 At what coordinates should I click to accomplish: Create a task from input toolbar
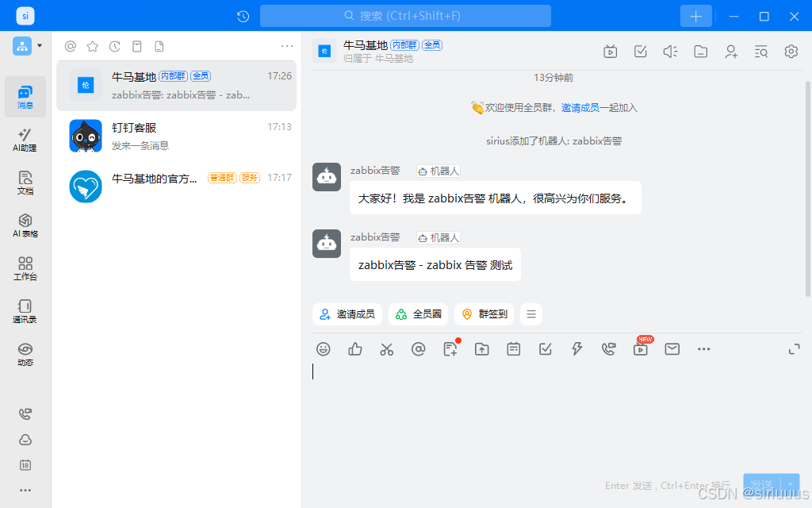546,349
